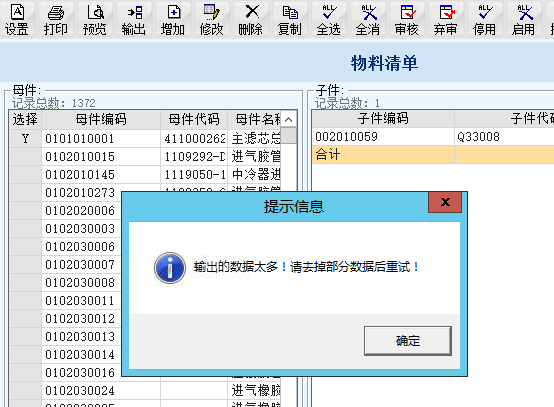The height and width of the screenshot is (407, 554).
Task: Click 停用 to disable items
Action: (x=485, y=19)
